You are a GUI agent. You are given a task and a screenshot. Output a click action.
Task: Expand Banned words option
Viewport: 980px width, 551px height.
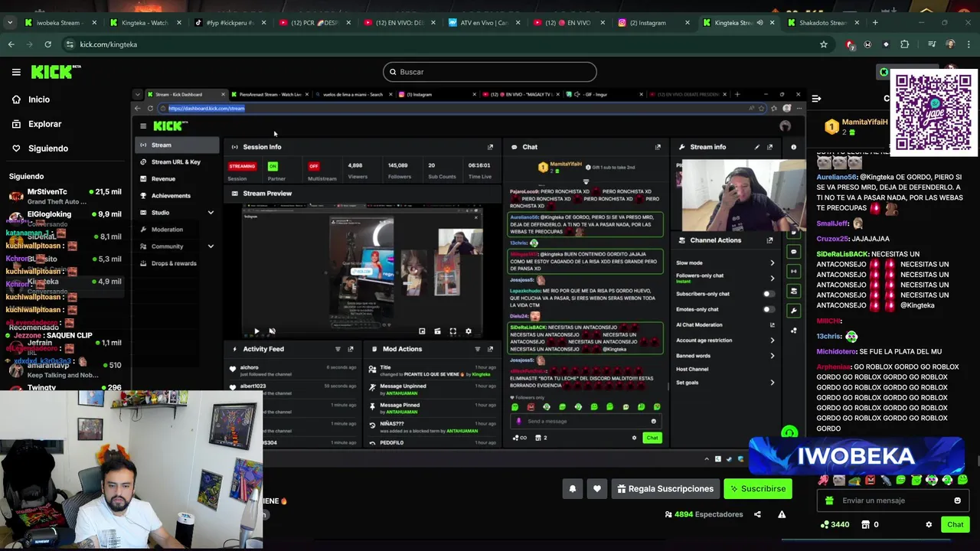coord(772,355)
